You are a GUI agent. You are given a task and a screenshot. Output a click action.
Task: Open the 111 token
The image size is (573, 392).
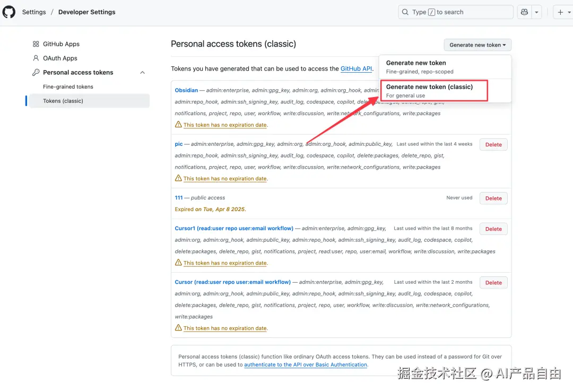click(178, 198)
